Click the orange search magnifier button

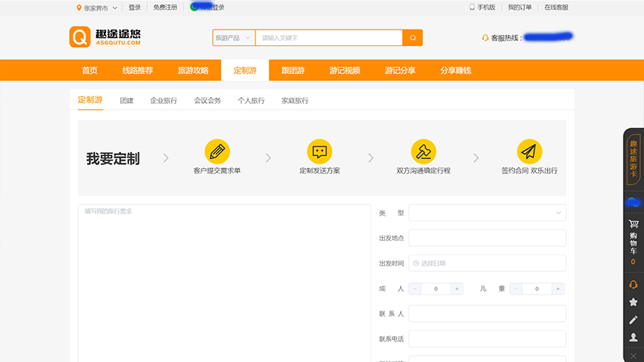point(413,37)
